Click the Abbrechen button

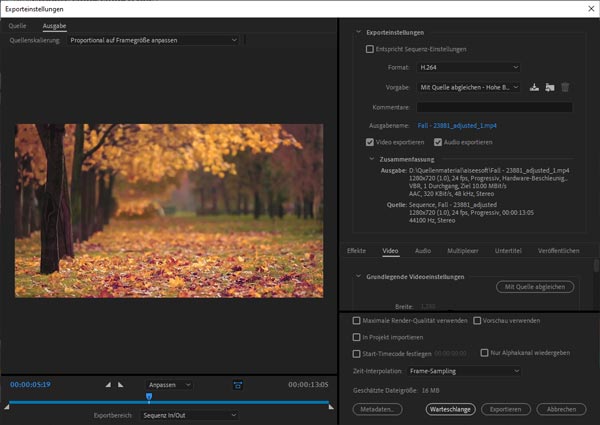tap(561, 409)
